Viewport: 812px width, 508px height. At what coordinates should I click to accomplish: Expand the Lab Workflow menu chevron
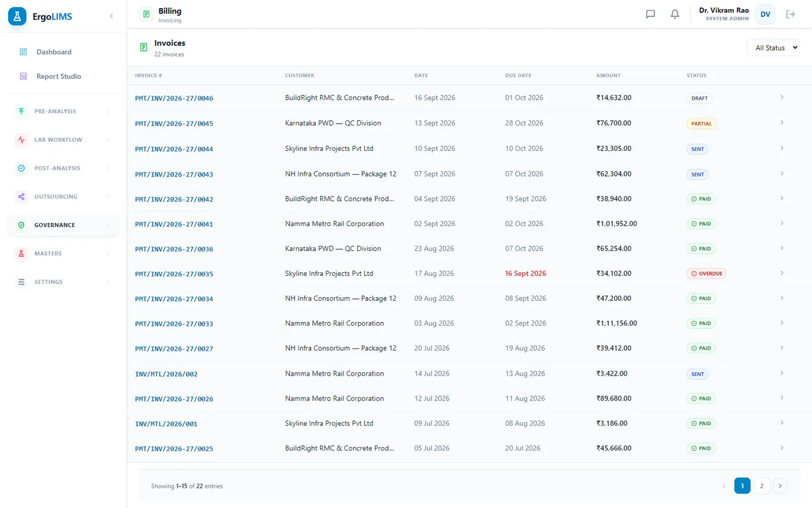click(108, 139)
